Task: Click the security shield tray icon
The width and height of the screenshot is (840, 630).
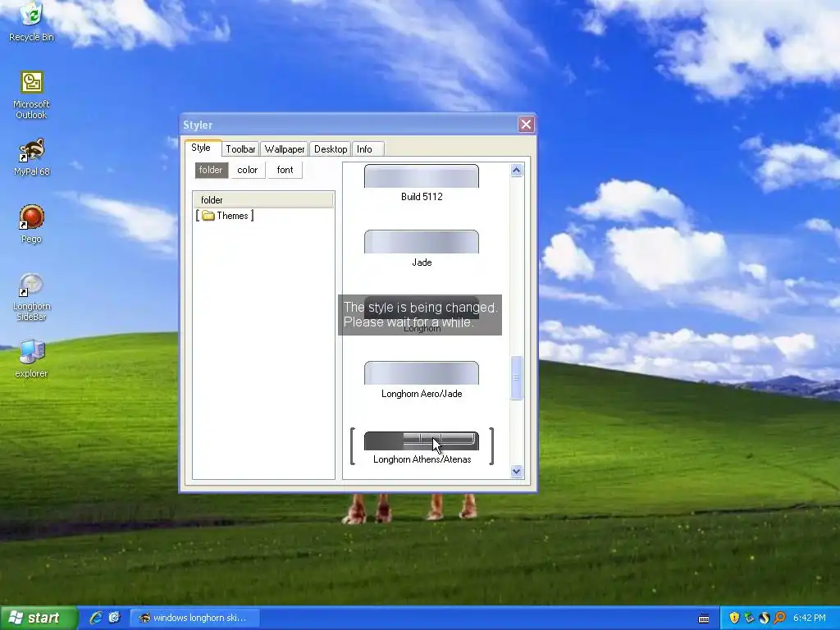Action: [734, 618]
